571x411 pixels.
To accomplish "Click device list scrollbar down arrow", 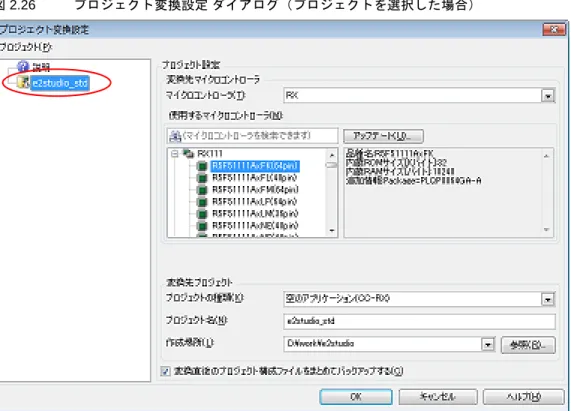I will [x=332, y=230].
